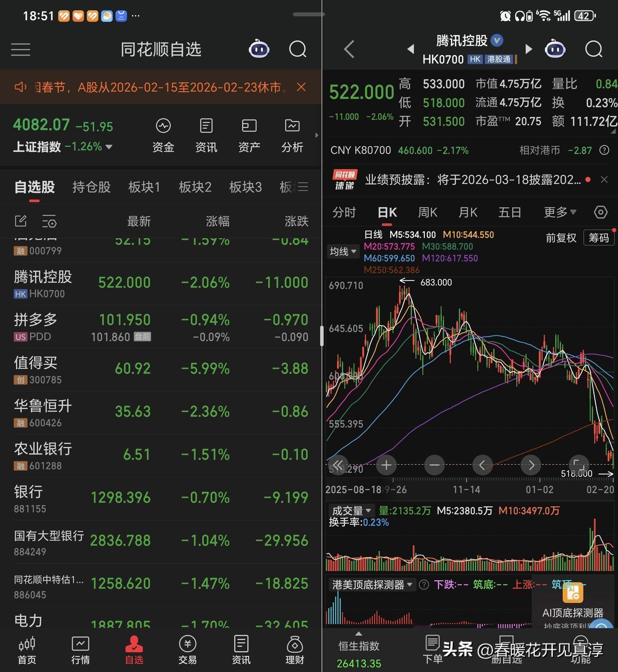Go to 交易 in bottom navigation
The image size is (618, 672).
point(187,650)
